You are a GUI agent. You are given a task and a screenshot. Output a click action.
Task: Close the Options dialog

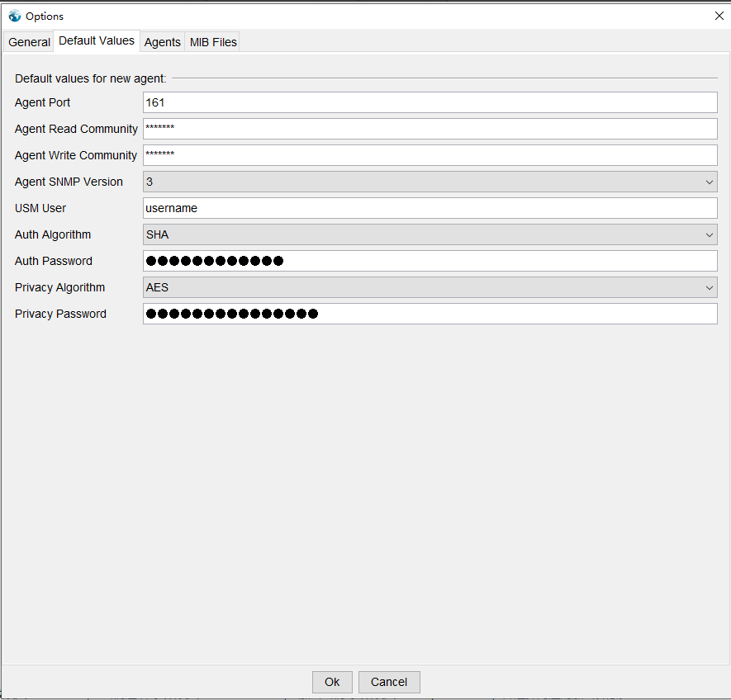click(719, 16)
